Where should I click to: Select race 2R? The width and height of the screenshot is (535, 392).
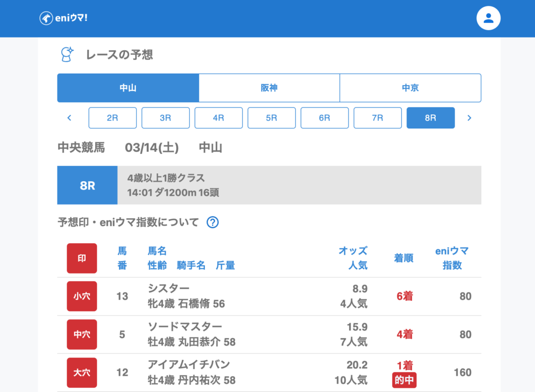click(x=112, y=118)
